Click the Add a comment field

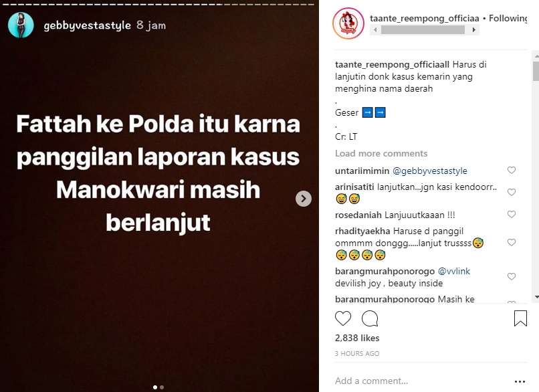422,381
